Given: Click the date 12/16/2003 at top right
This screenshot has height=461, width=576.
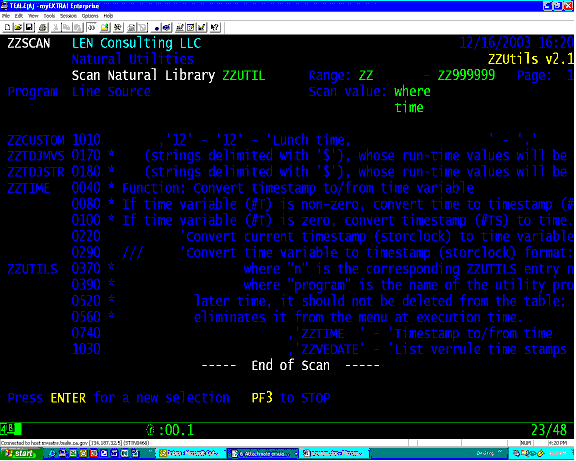Looking at the screenshot, I should pos(495,43).
